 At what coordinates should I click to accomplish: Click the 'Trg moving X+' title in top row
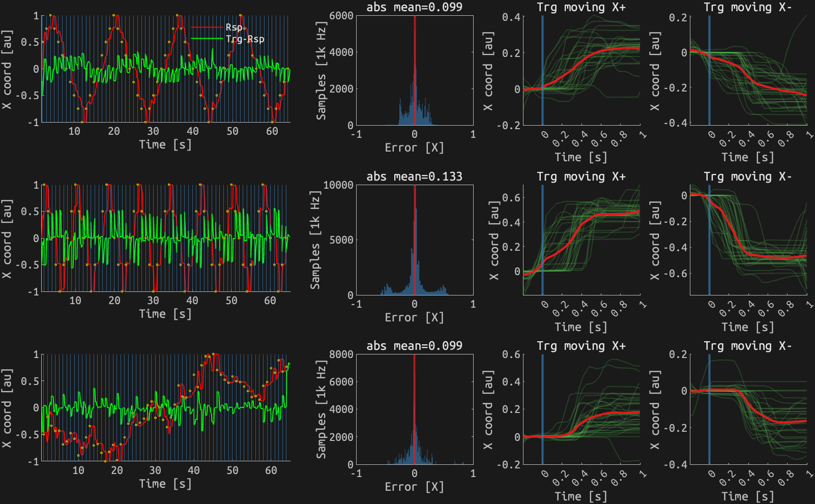click(x=583, y=8)
